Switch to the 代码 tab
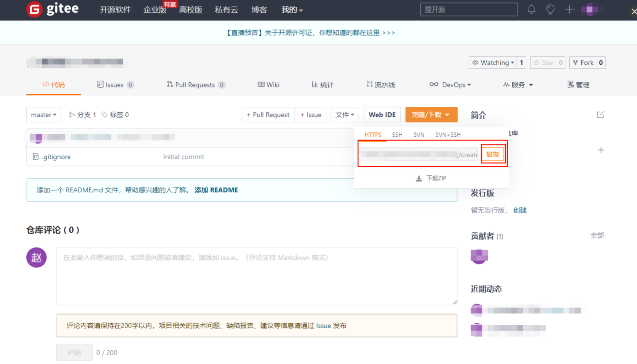Screen dimensions: 637x364 click(53, 85)
